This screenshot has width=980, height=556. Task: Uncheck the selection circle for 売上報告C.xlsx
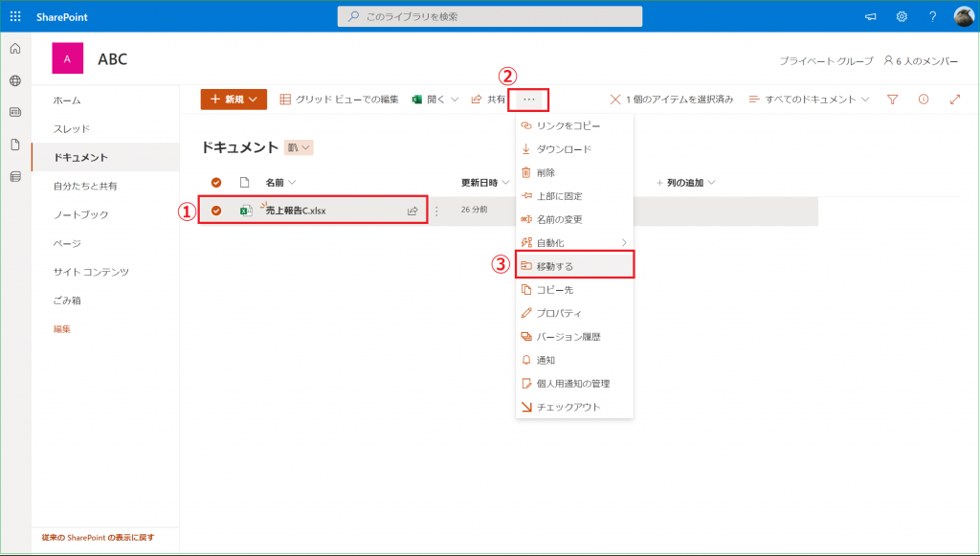(x=216, y=211)
